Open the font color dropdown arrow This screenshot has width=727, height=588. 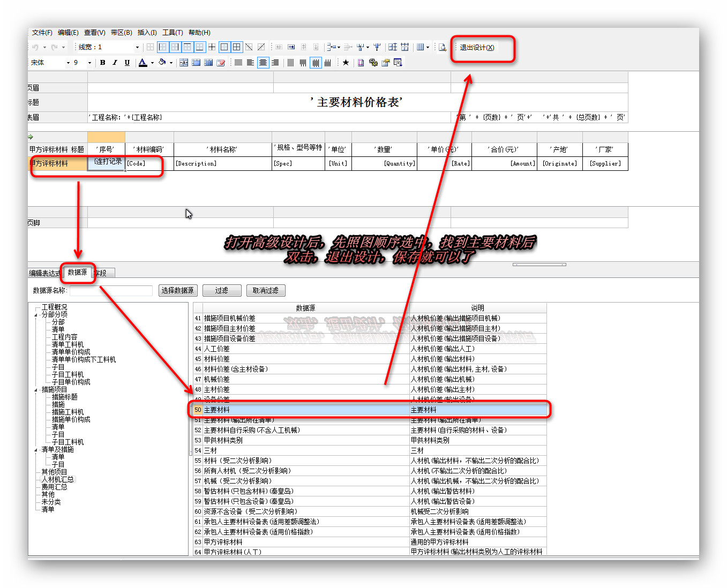[x=152, y=63]
